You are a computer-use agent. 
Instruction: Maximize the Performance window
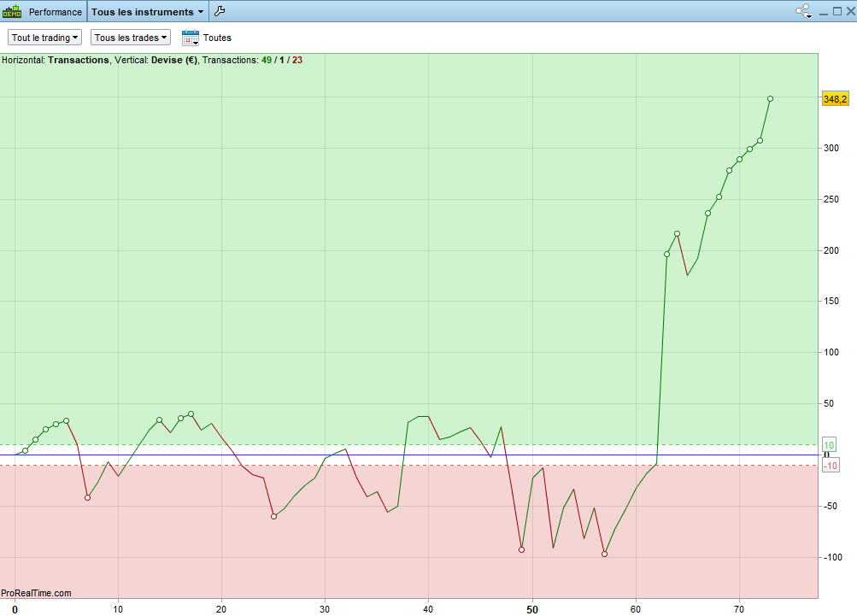click(x=837, y=11)
